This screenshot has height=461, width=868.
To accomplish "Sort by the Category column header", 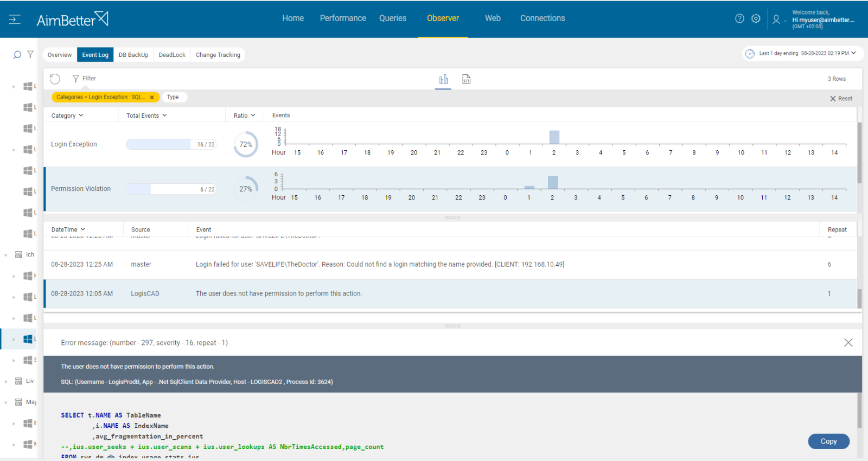I will coord(67,116).
